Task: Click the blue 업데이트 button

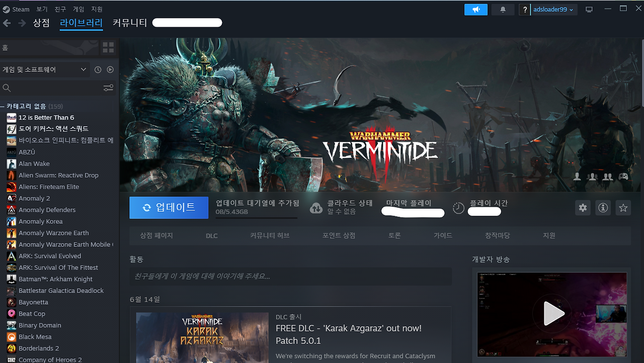Action: click(x=169, y=208)
